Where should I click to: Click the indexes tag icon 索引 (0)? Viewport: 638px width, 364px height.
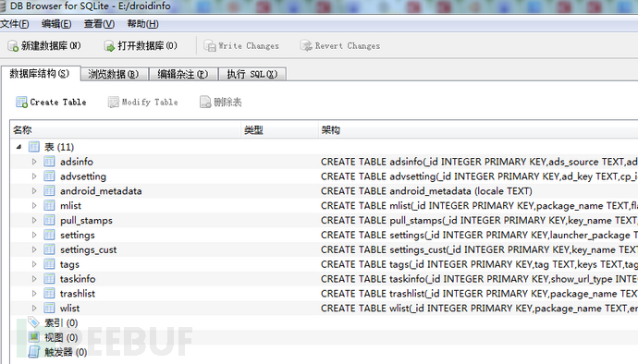coord(34,322)
